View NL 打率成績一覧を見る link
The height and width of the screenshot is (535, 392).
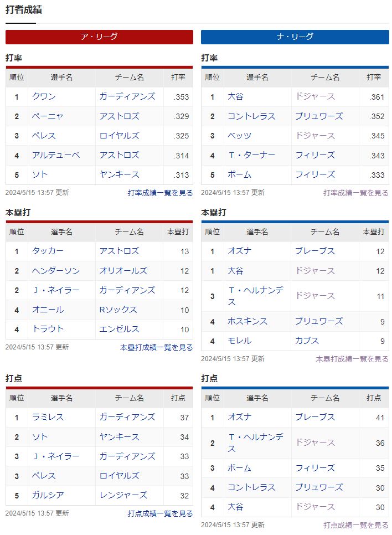[356, 193]
